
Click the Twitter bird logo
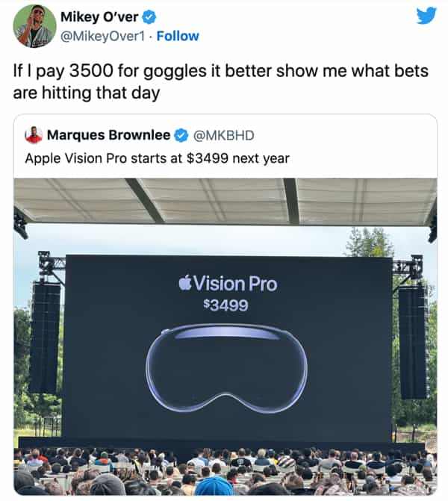pos(426,16)
